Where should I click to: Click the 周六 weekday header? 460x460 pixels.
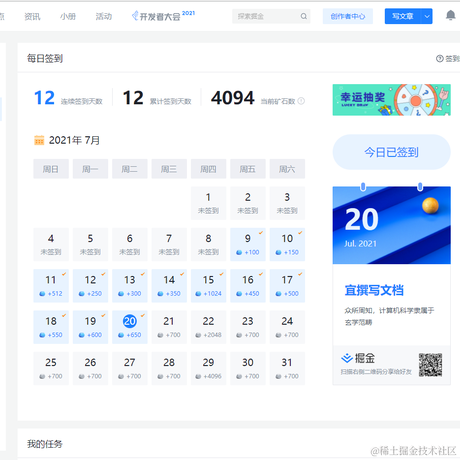[287, 169]
